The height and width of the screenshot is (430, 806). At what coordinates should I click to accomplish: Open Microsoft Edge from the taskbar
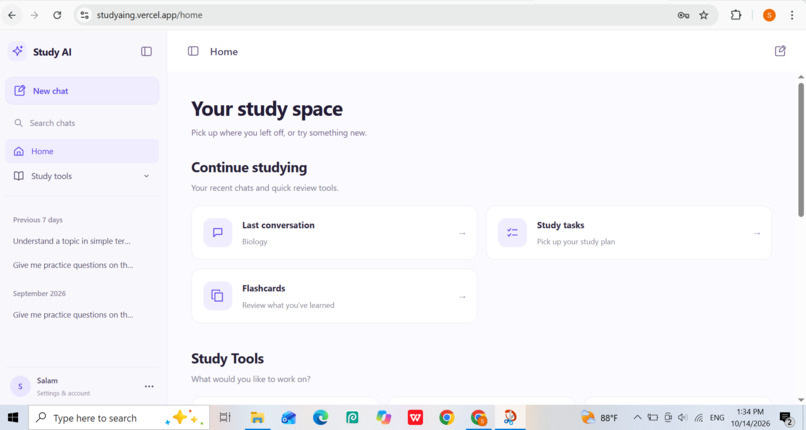321,418
